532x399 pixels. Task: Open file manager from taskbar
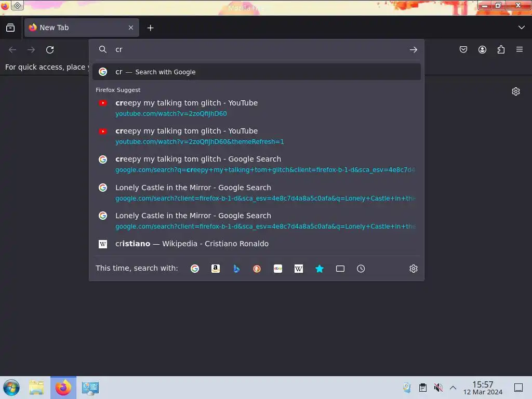[x=36, y=388]
